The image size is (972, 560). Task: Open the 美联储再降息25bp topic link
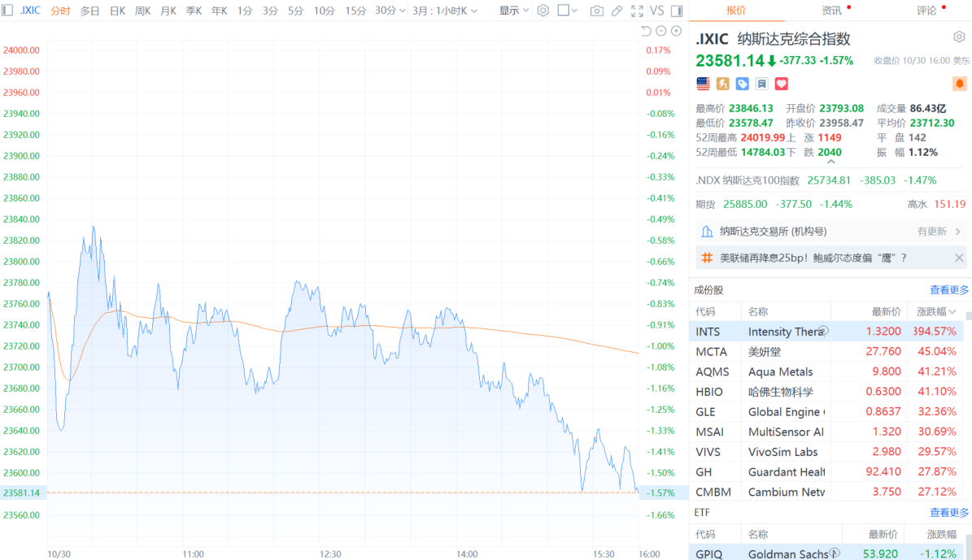point(813,258)
